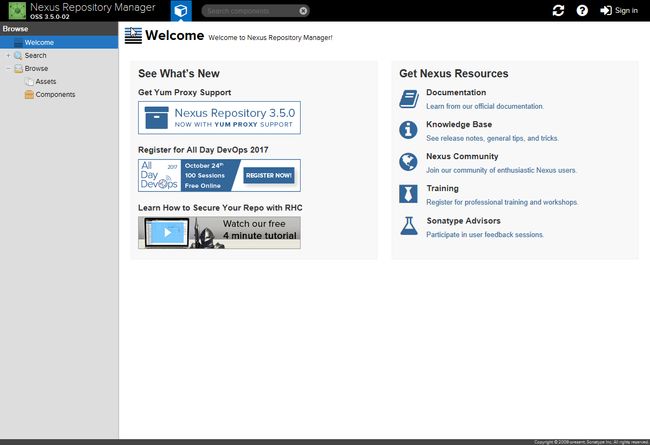Open Learn from our official documentation link
650x445 pixels.
click(x=485, y=106)
